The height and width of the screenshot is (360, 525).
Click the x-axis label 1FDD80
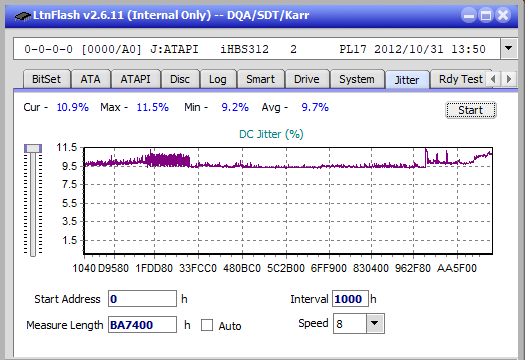(154, 268)
